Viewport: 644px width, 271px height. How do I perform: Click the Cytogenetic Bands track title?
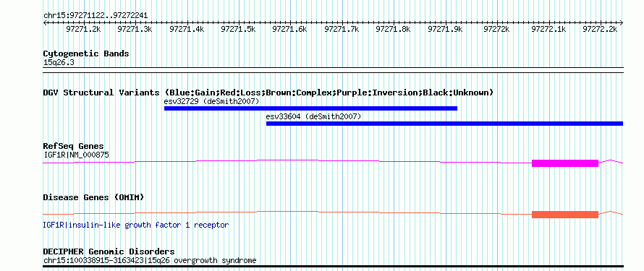click(86, 53)
